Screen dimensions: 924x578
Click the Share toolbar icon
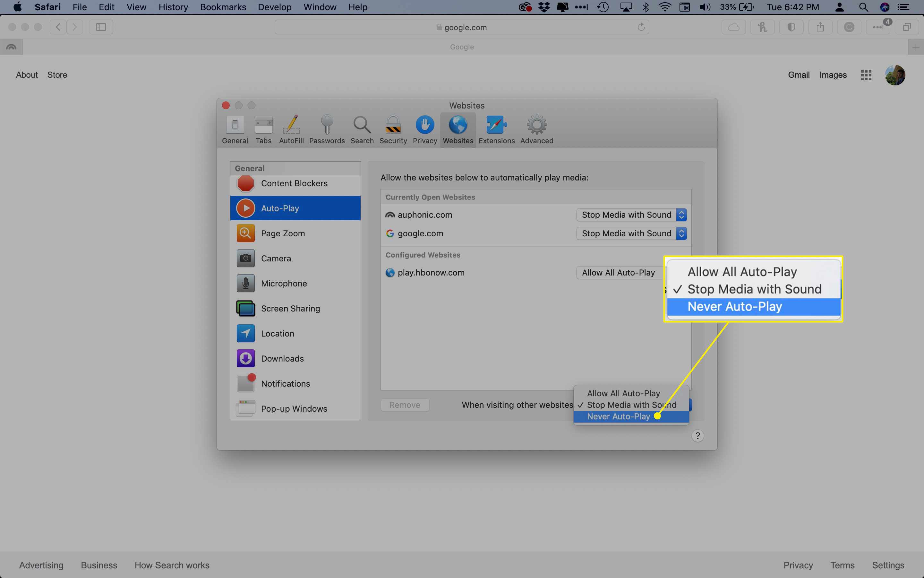(820, 27)
